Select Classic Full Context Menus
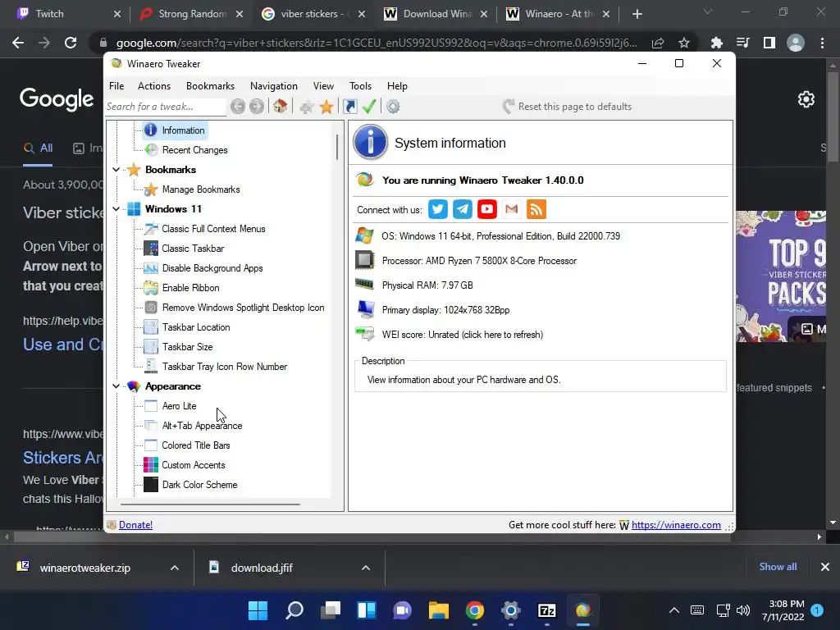 [213, 229]
